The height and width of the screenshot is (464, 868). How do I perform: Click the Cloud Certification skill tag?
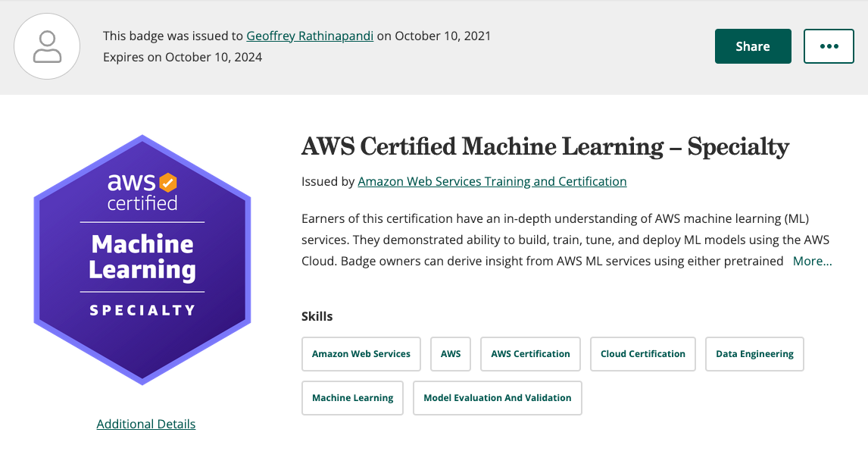pyautogui.click(x=642, y=353)
